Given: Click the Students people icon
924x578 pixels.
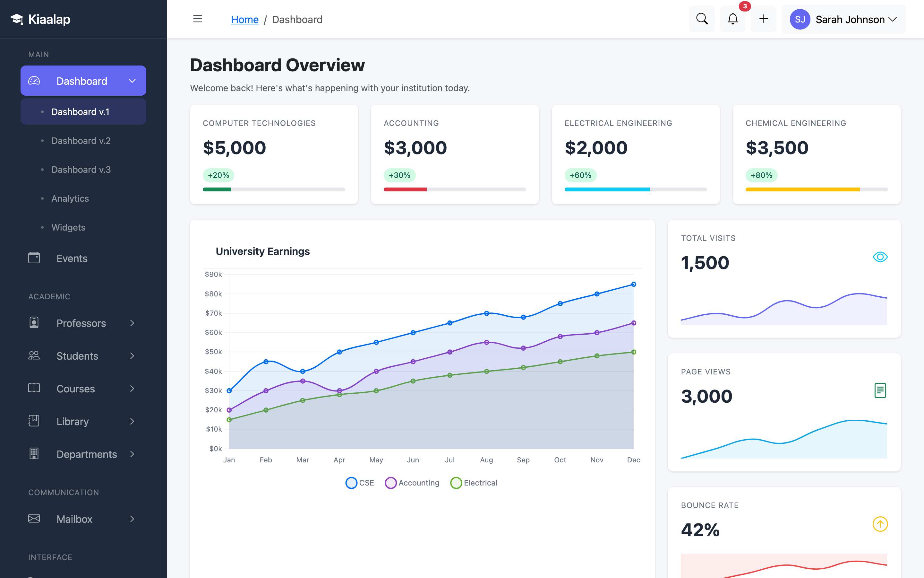Looking at the screenshot, I should click(x=34, y=355).
